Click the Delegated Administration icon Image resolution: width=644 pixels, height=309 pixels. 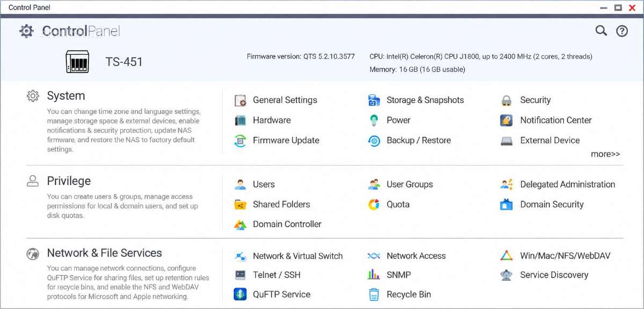coord(507,185)
